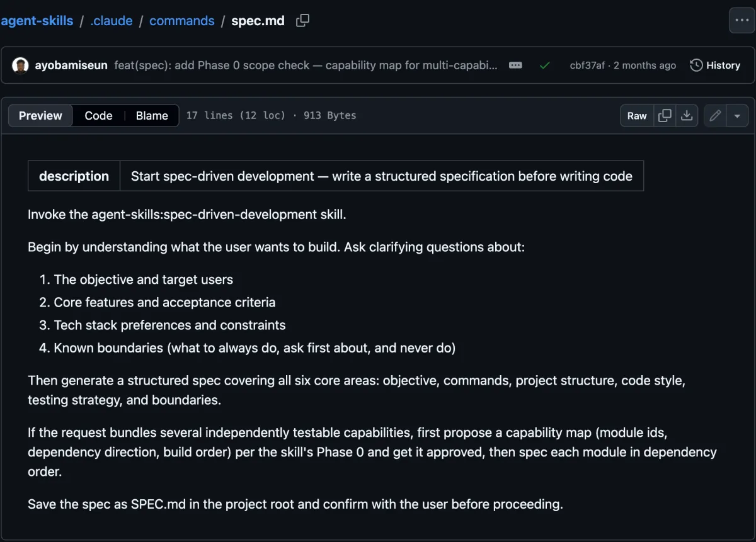
Task: Click the 'Begin by understanding' paragraph
Action: coord(276,247)
